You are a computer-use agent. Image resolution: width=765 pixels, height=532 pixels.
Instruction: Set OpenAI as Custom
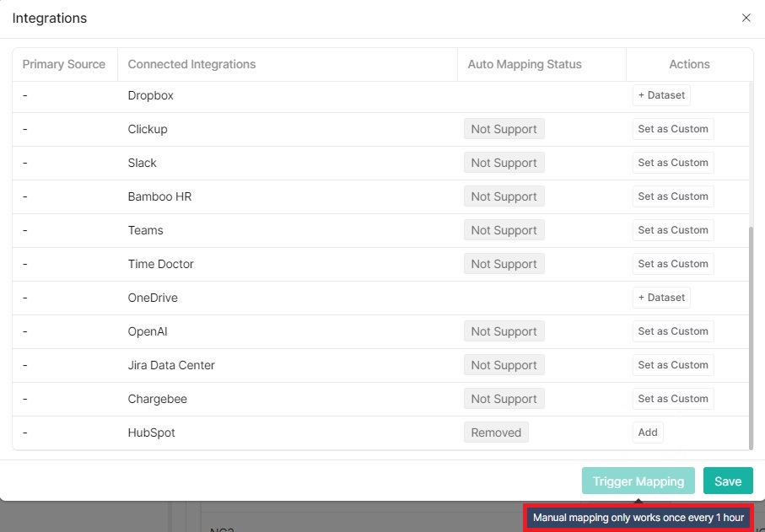[672, 331]
